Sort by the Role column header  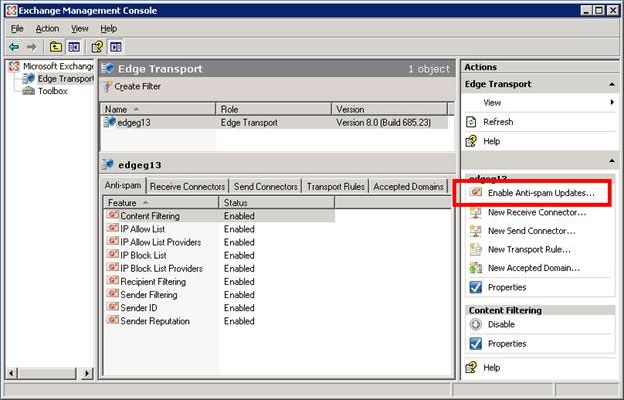coord(273,109)
